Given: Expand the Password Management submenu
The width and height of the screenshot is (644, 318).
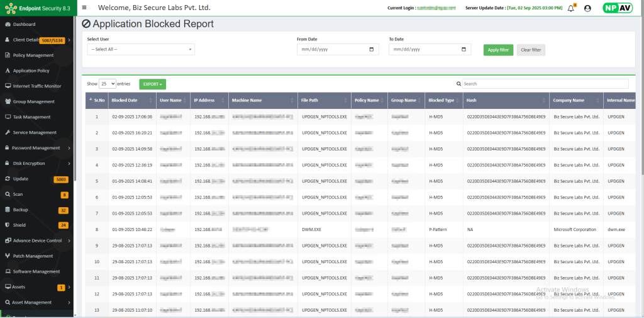Looking at the screenshot, I should (x=69, y=148).
